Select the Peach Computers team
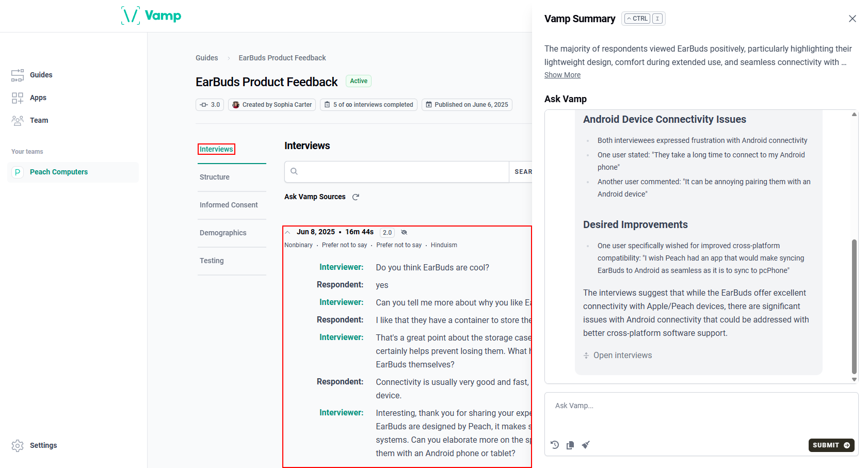 73,172
